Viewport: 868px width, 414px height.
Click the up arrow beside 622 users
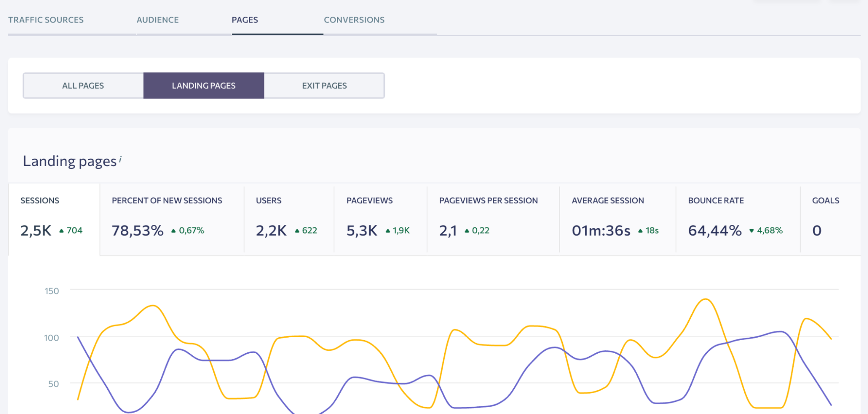(297, 231)
